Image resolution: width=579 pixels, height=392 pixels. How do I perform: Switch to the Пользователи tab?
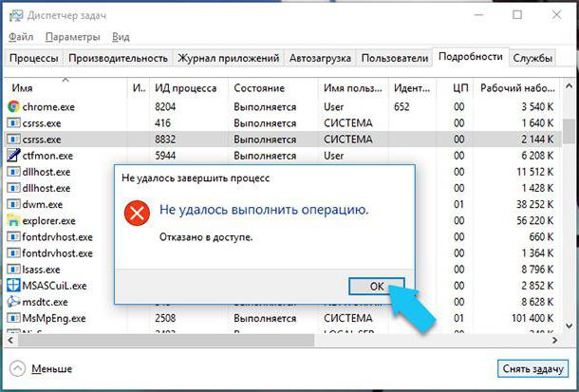(394, 58)
